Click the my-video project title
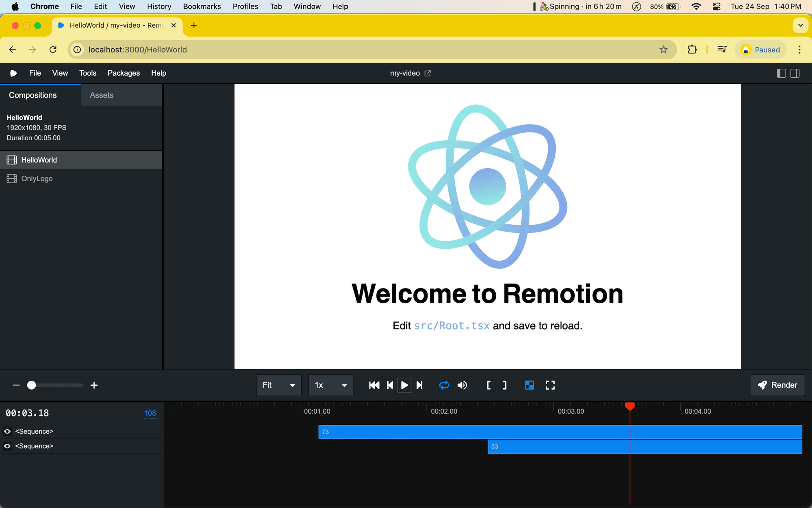This screenshot has height=508, width=812. pos(405,73)
